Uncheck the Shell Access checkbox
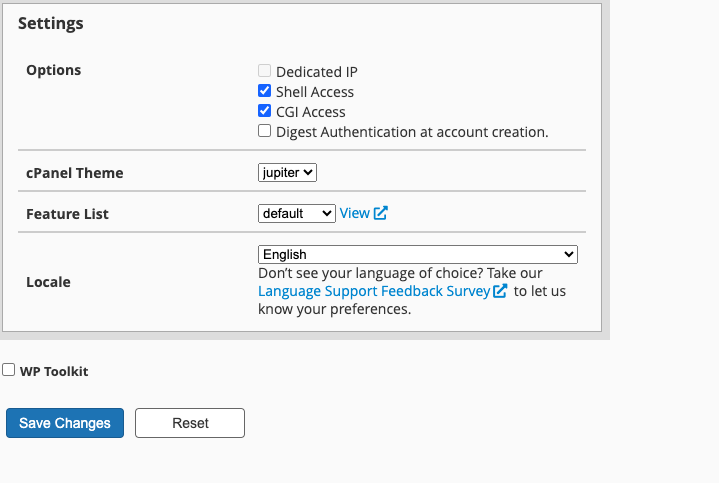719x483 pixels. click(x=265, y=91)
